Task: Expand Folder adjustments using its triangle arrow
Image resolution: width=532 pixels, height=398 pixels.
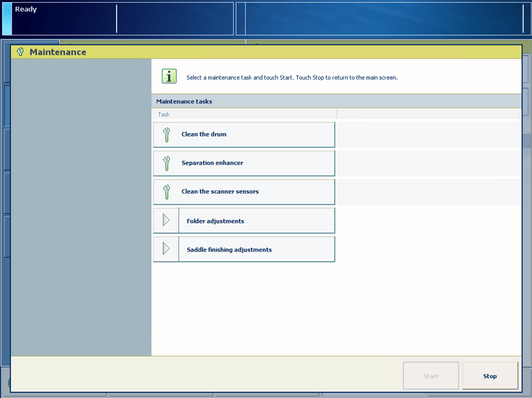Action: pos(166,220)
